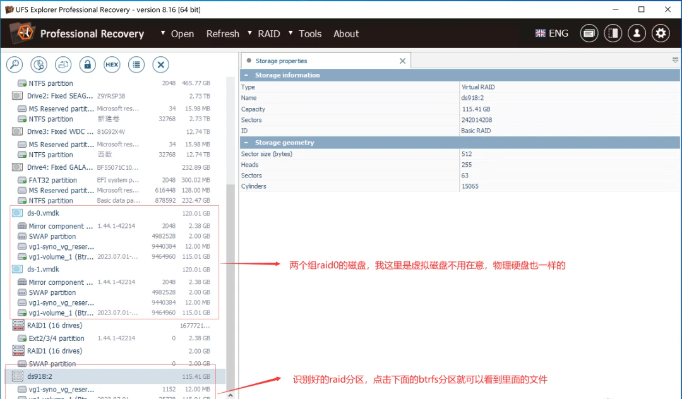This screenshot has width=682, height=399.
Task: Select Ext2/3/4 partition row
Action: 114,338
